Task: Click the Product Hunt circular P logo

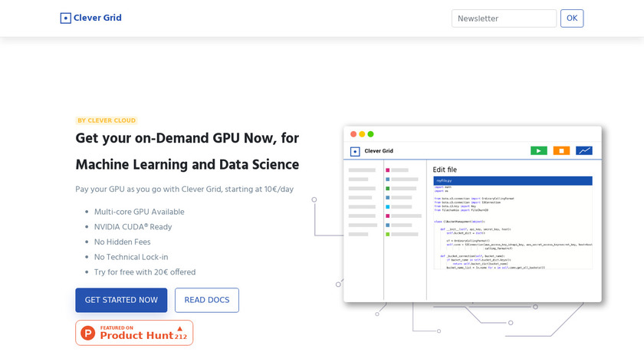Action: tap(88, 333)
